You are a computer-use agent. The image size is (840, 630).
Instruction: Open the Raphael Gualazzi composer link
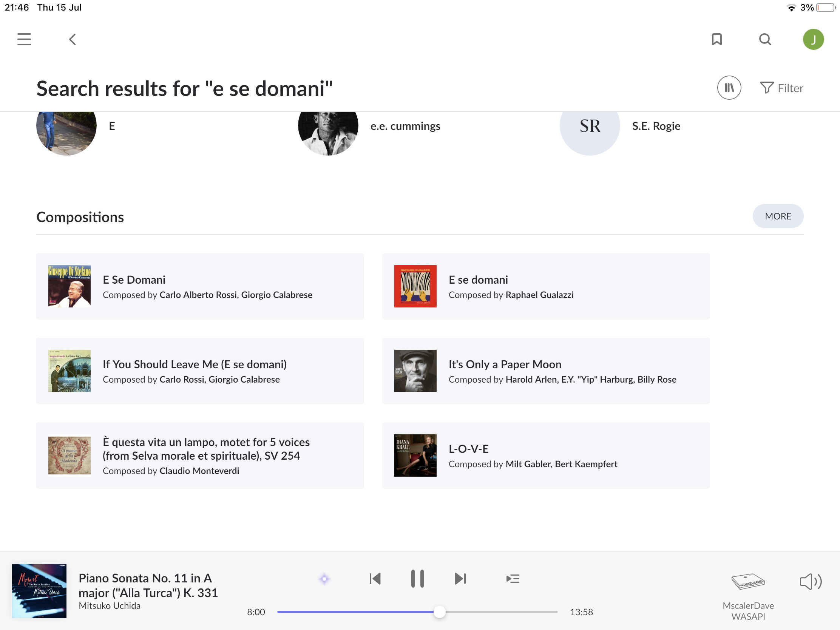tap(539, 295)
